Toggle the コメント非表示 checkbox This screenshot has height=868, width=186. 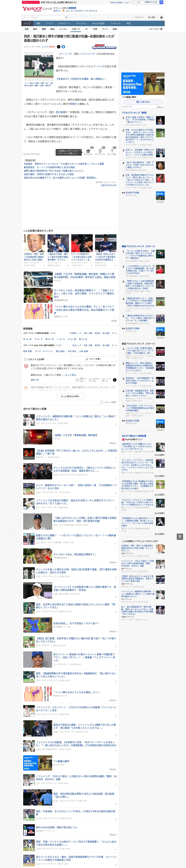click(x=102, y=402)
